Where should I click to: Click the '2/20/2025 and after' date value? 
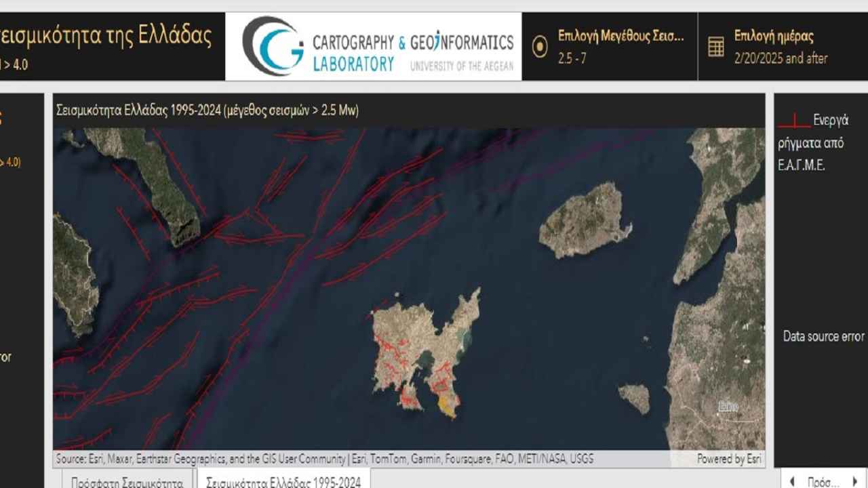click(781, 58)
